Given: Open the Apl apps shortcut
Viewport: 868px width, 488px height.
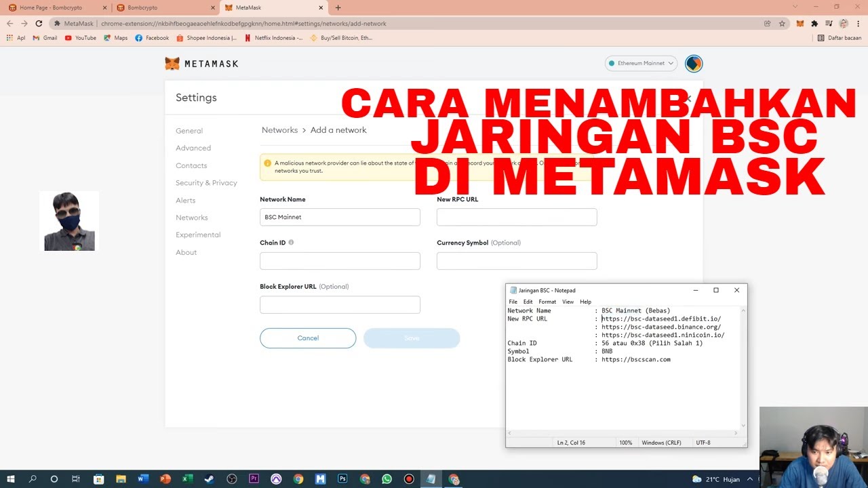Looking at the screenshot, I should (x=16, y=38).
